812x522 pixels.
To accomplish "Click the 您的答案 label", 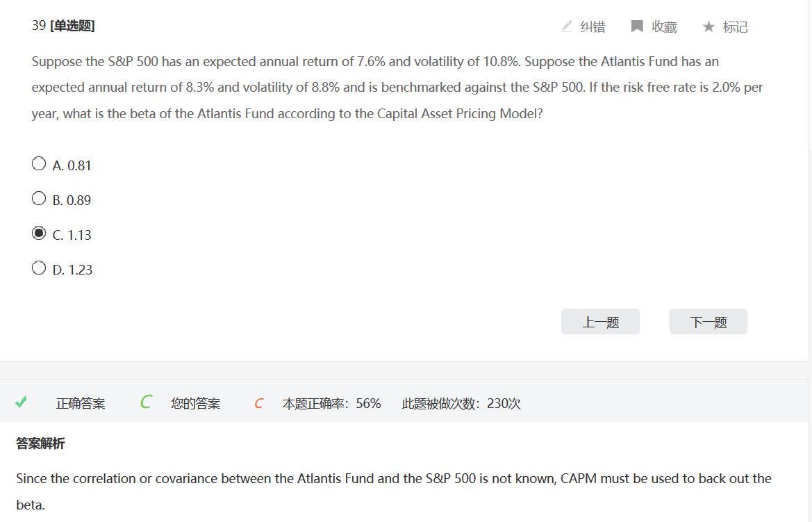I will [195, 404].
